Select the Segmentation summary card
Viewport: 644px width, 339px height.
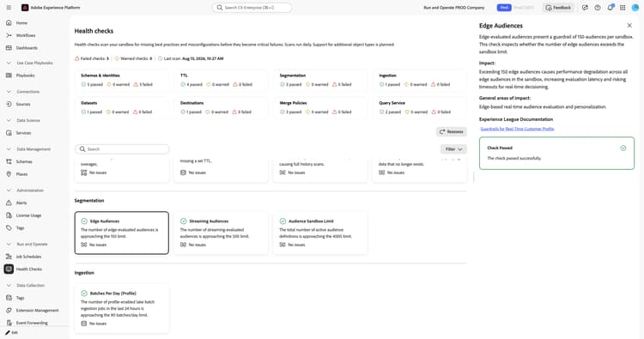tap(320, 80)
